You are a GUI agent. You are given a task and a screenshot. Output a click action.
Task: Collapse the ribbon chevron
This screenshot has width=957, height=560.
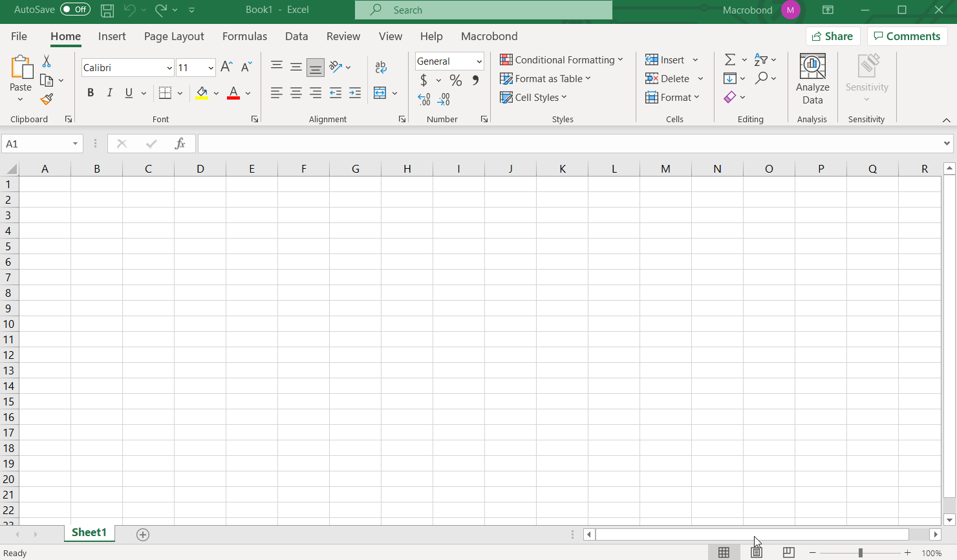point(947,120)
